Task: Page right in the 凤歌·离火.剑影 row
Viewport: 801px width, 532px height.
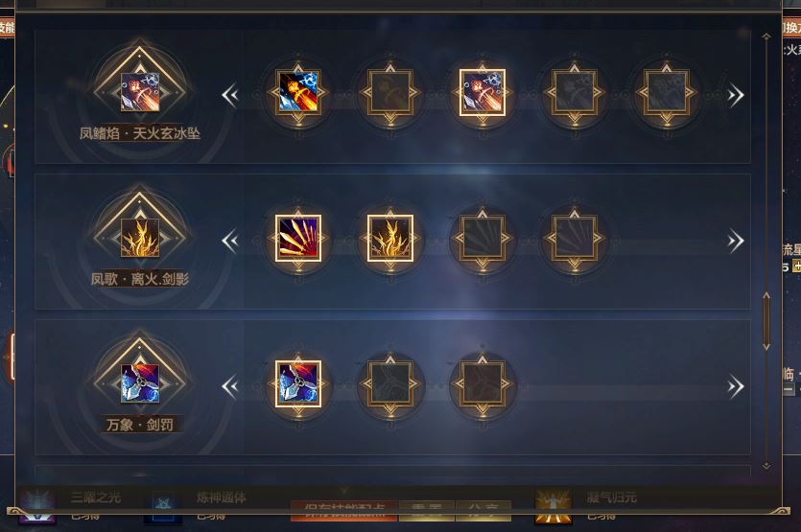Action: tap(735, 241)
